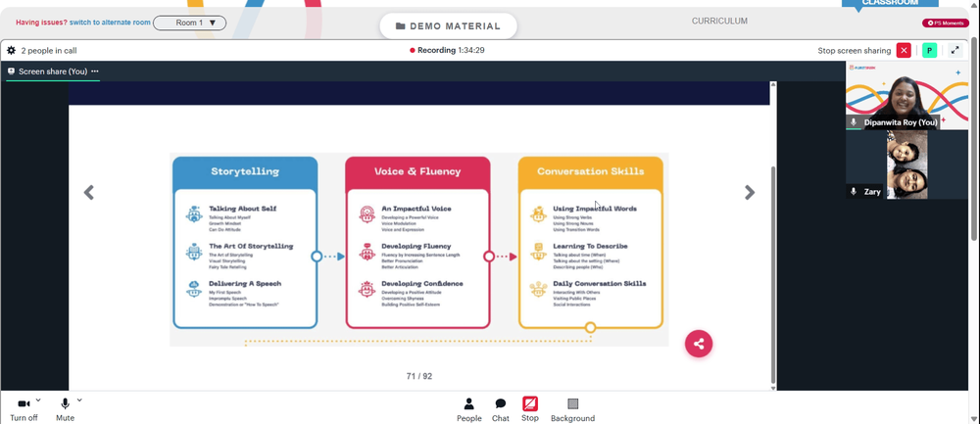The height and width of the screenshot is (424, 980).
Task: Click 2 people in call label
Action: pyautogui.click(x=49, y=51)
